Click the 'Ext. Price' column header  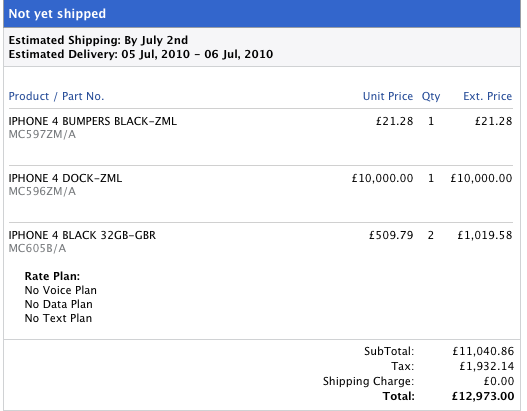(487, 96)
